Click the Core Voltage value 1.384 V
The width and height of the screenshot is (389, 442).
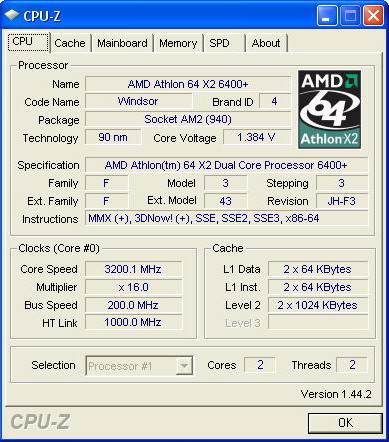pos(256,137)
